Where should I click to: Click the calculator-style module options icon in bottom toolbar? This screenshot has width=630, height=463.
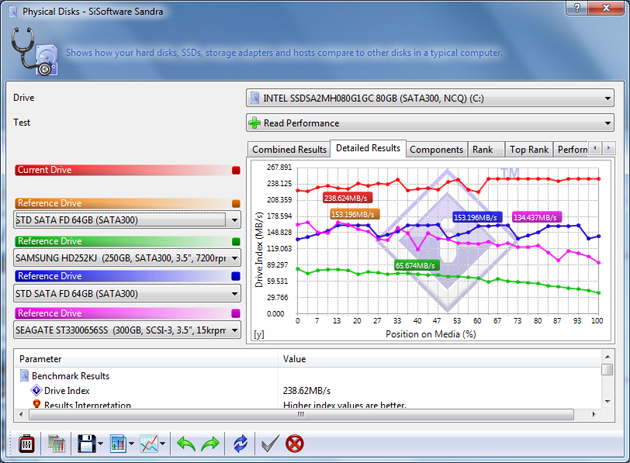27,444
